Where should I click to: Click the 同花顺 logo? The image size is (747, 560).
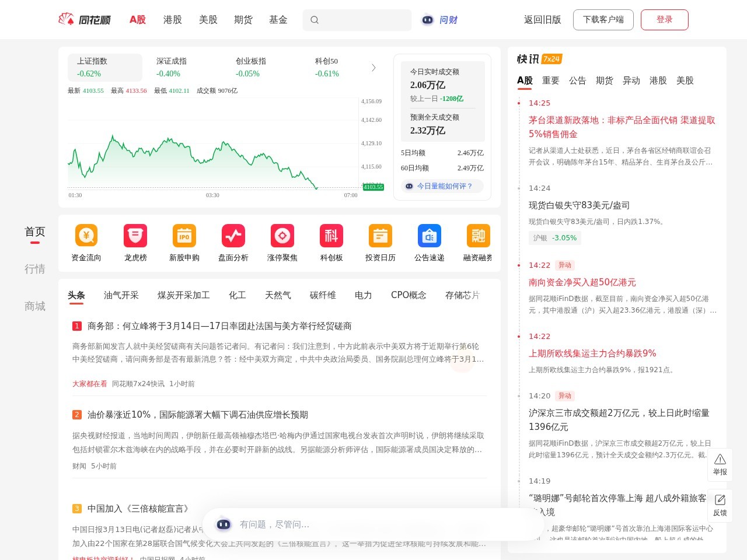click(x=86, y=19)
